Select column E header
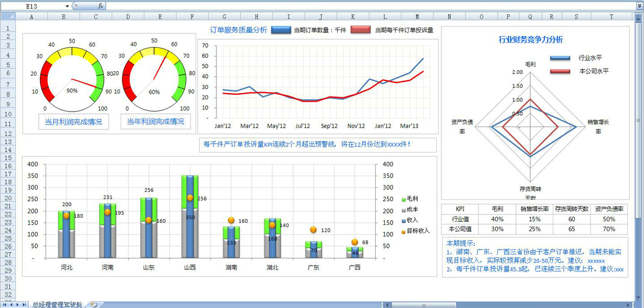 click(x=160, y=16)
